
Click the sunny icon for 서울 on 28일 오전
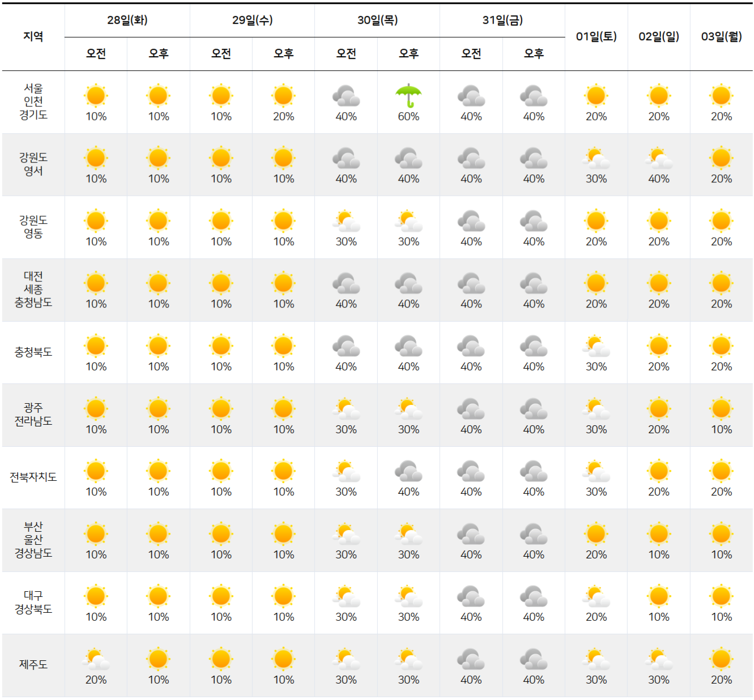(96, 96)
